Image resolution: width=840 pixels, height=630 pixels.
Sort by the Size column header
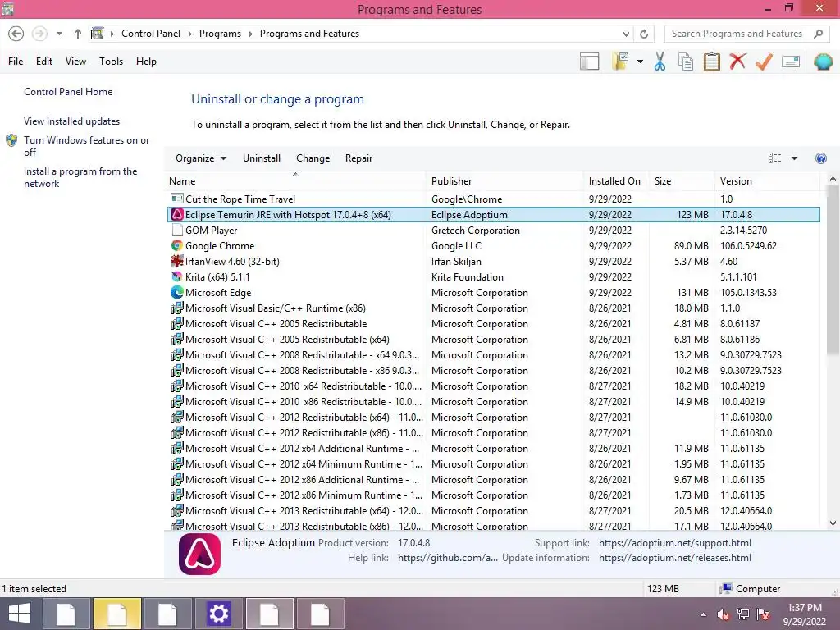pyautogui.click(x=682, y=181)
